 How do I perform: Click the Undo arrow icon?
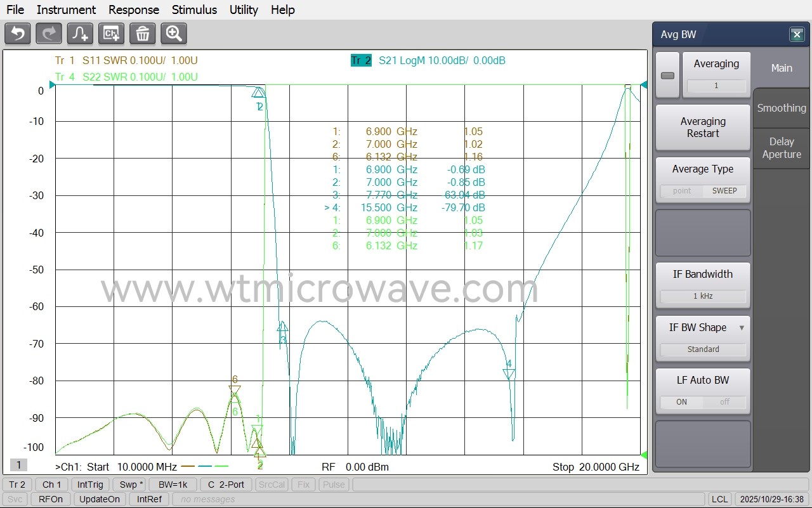18,34
